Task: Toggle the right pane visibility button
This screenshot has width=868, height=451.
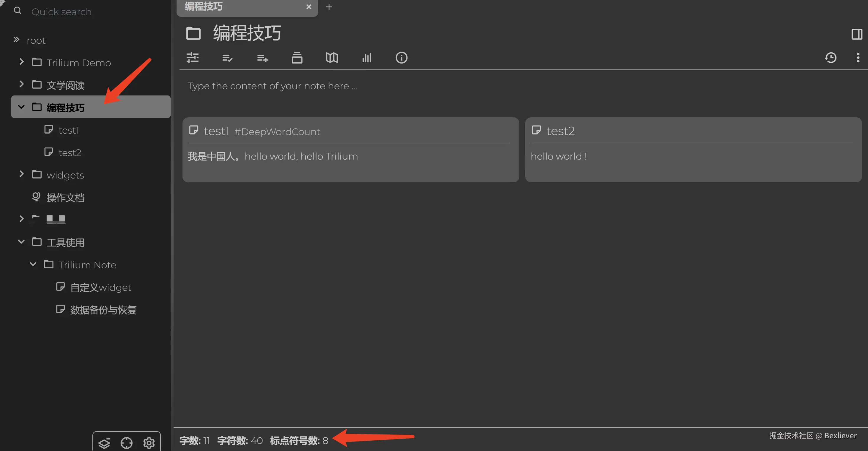Action: click(x=857, y=34)
